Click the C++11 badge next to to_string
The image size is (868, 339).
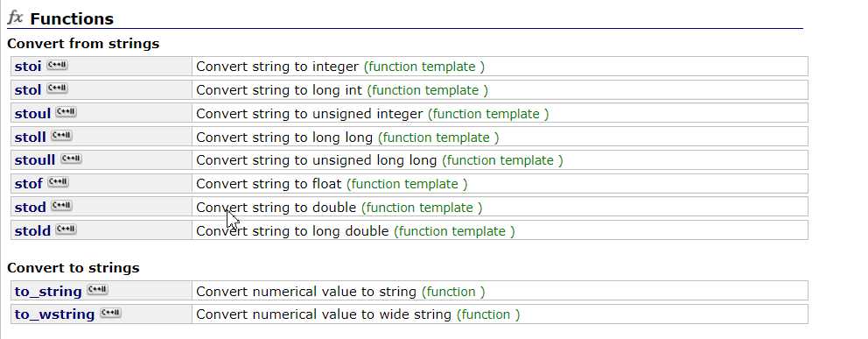[x=97, y=290]
